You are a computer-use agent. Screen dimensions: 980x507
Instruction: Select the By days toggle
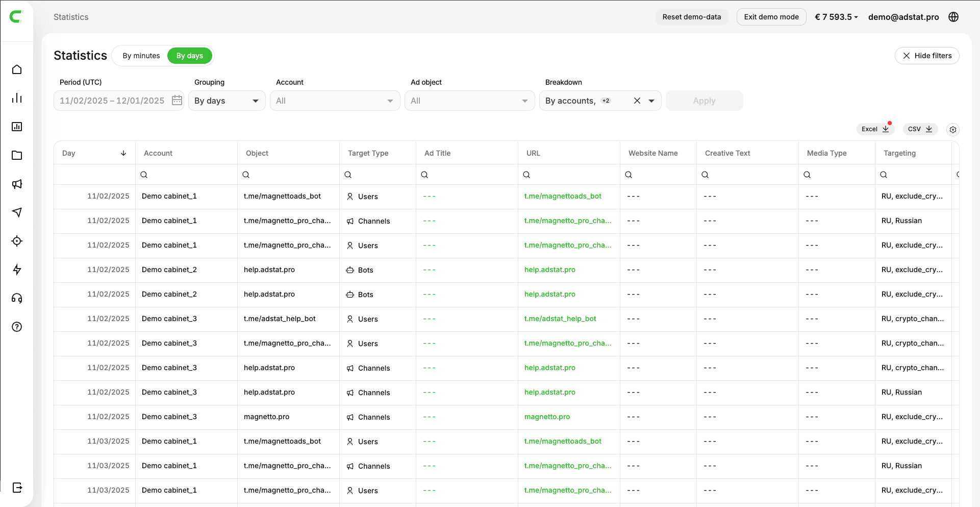pos(189,56)
